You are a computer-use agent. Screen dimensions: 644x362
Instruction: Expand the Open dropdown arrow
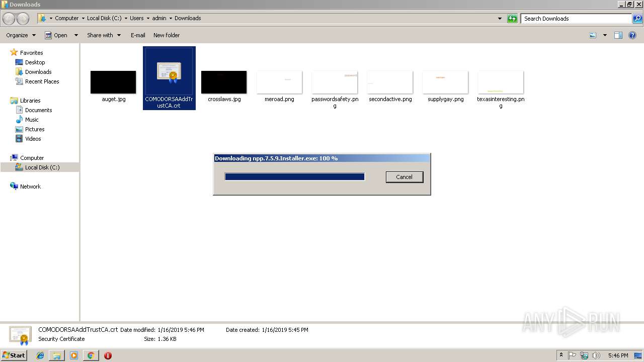[76, 35]
